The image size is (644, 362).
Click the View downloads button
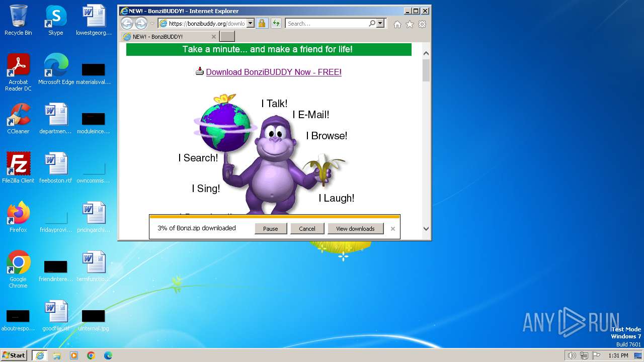[355, 229]
